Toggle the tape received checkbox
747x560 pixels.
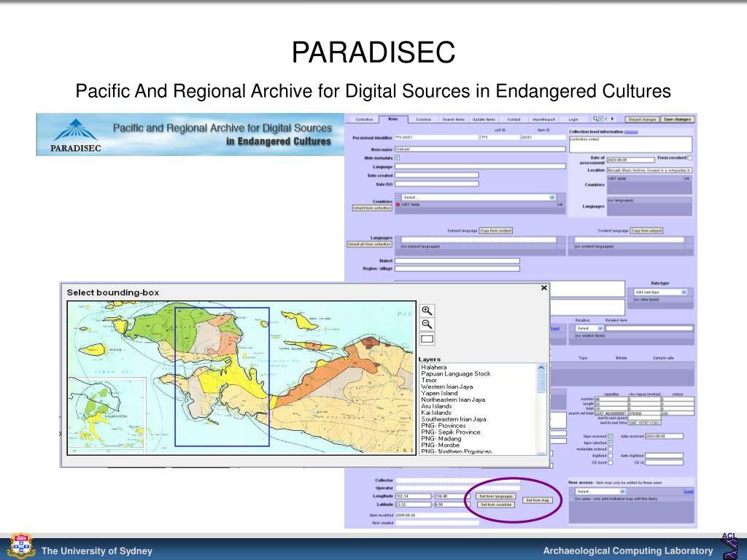(610, 436)
